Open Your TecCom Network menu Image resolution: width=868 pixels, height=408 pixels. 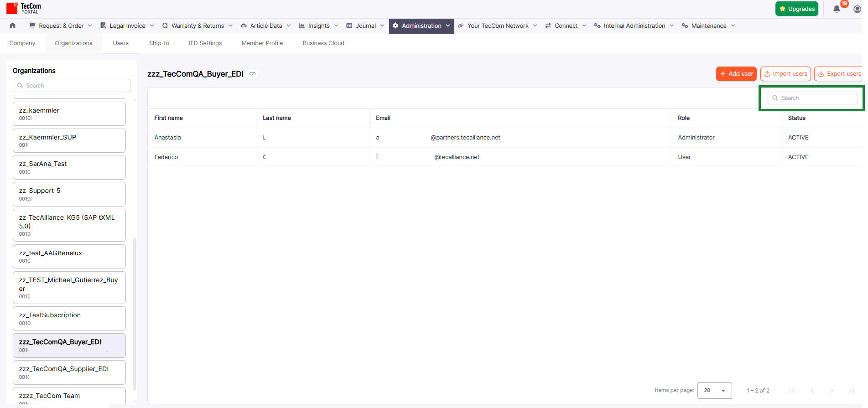point(498,26)
